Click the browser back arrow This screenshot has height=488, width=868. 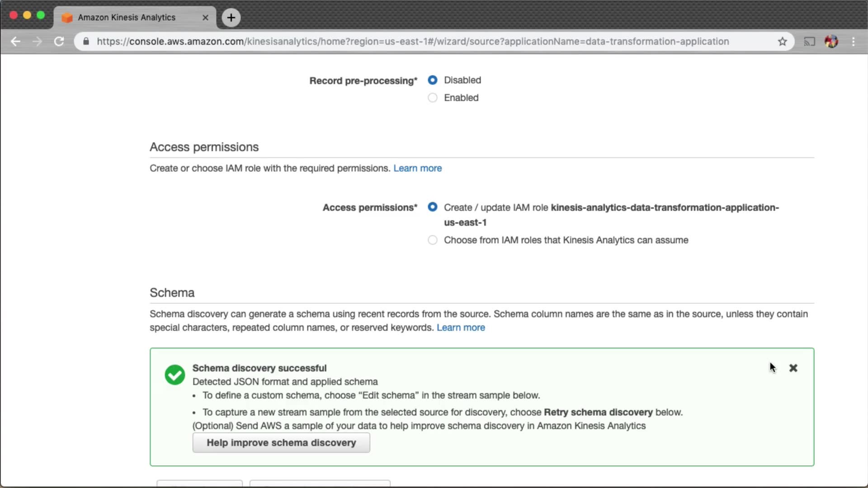pos(15,42)
